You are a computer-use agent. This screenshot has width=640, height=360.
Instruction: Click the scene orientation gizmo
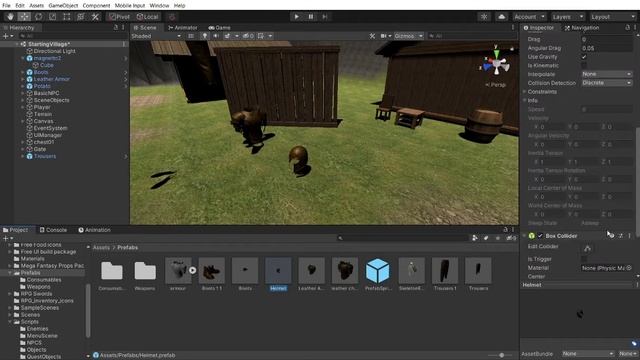click(496, 64)
